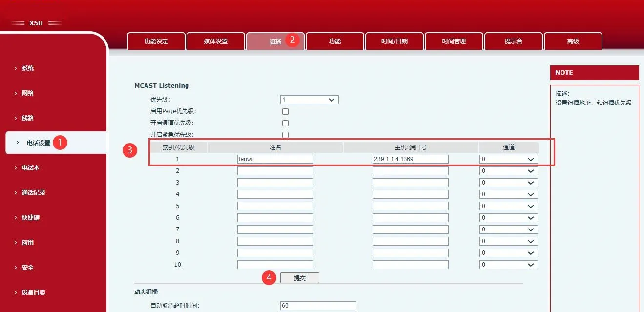This screenshot has width=644, height=312.
Task: Switch to the 时间/日期 tab
Action: coord(395,42)
